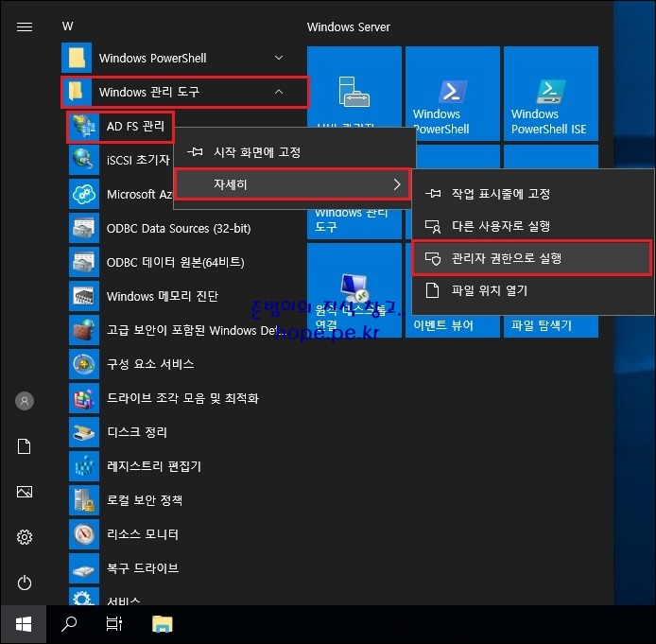
Task: Click the 복구 드라이브 icon
Action: [84, 568]
